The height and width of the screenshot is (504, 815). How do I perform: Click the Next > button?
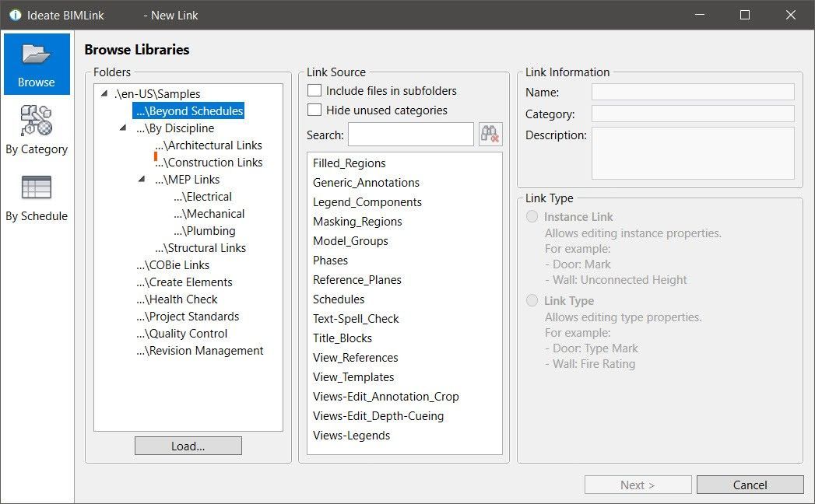click(638, 485)
